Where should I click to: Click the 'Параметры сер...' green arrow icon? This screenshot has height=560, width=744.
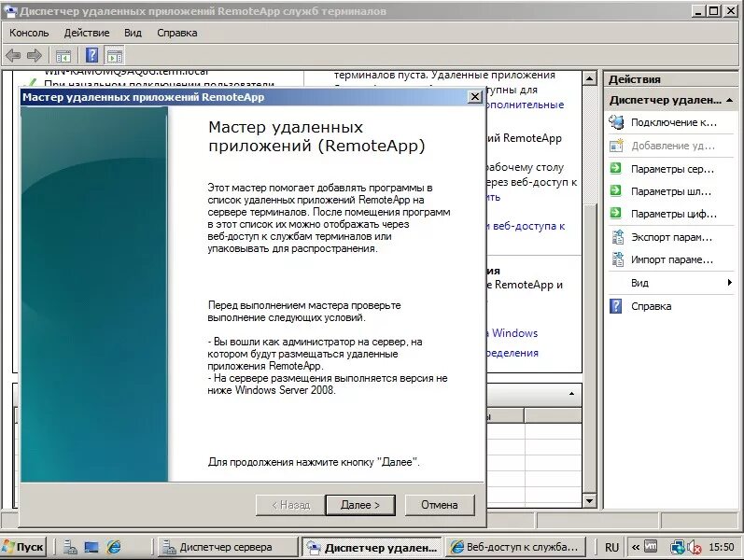(616, 168)
